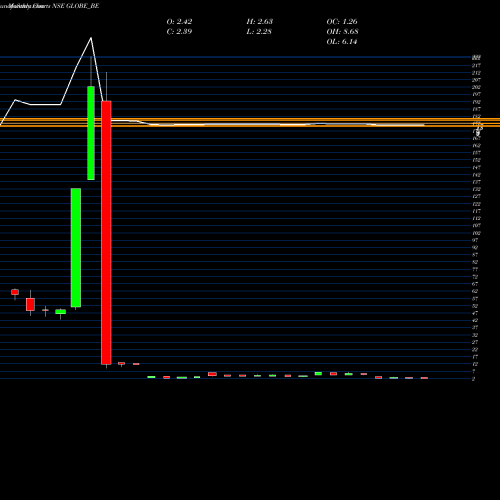Click the low value 'L: 2.28'
Image resolution: width=500 pixels, height=500 pixels.
click(259, 31)
